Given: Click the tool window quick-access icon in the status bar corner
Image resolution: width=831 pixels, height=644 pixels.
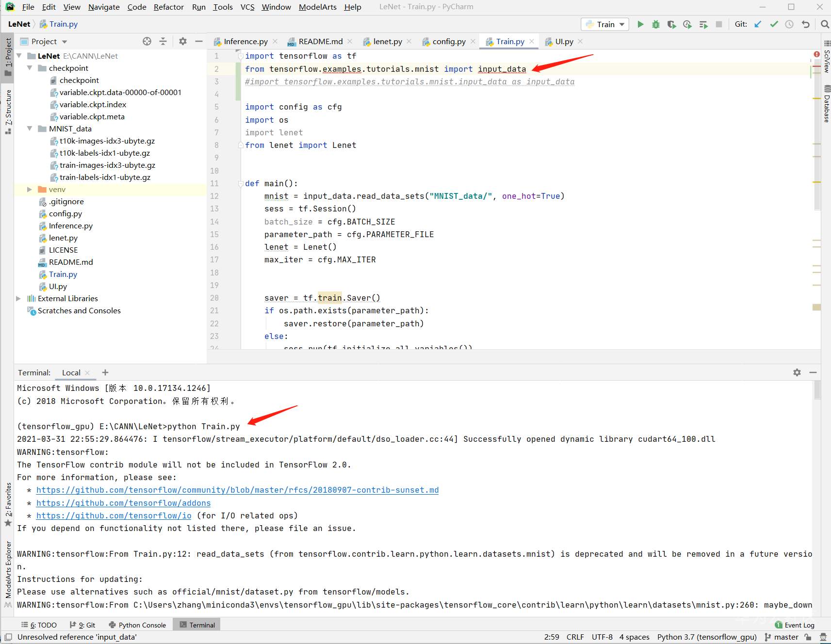Looking at the screenshot, I should (8, 637).
